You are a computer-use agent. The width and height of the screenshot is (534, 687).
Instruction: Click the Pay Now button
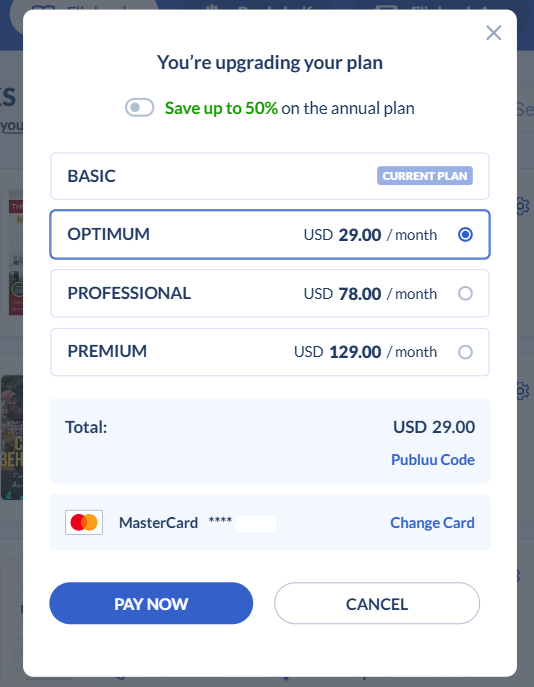click(151, 603)
